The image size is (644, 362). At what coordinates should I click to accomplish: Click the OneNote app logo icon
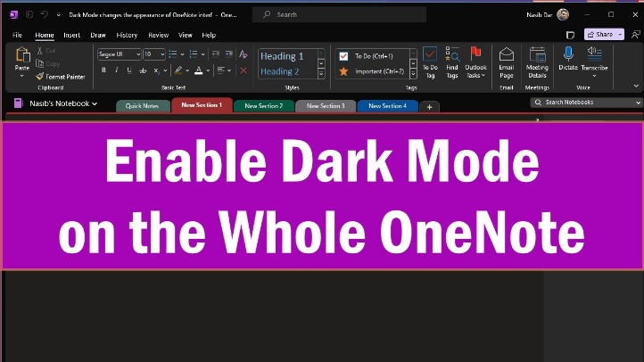pos(13,15)
